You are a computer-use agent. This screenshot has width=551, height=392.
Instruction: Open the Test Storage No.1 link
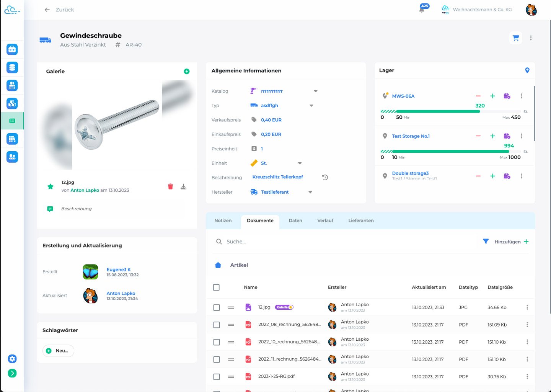411,136
